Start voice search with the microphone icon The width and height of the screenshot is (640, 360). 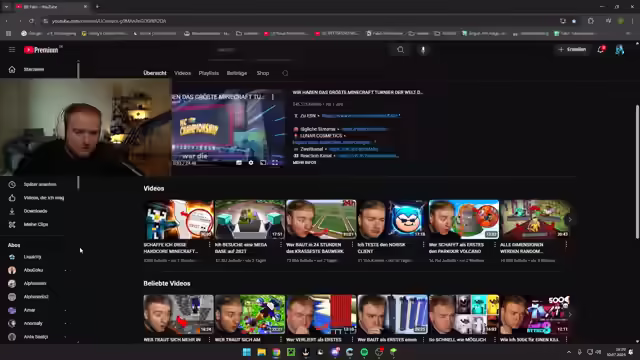click(x=423, y=50)
